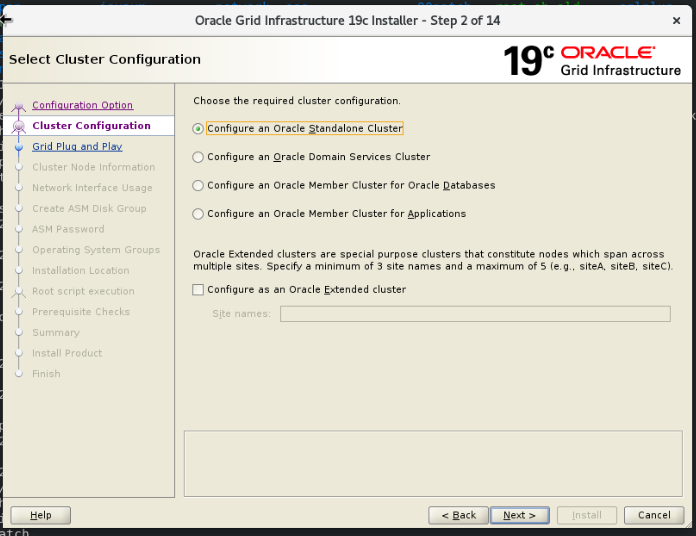The image size is (696, 536).
Task: Click the Site names input field
Action: 475,314
